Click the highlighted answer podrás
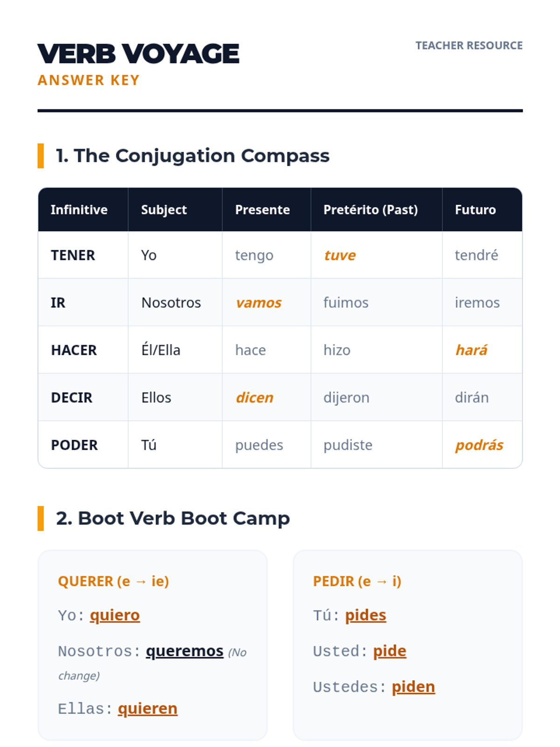The width and height of the screenshot is (560, 747). pos(479,445)
